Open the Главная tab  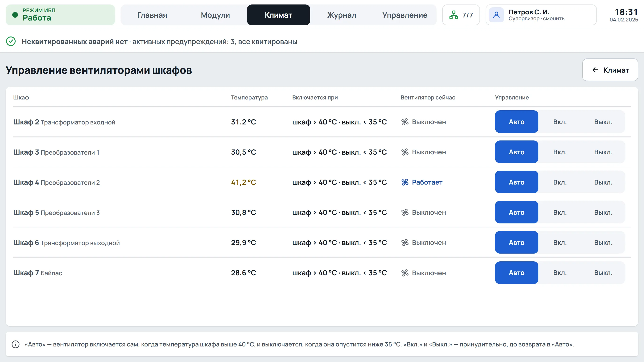tap(152, 15)
